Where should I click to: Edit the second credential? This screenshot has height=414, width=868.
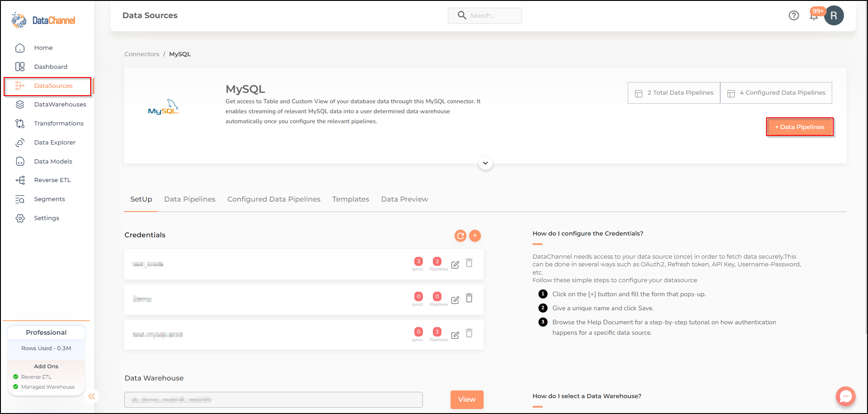tap(455, 300)
